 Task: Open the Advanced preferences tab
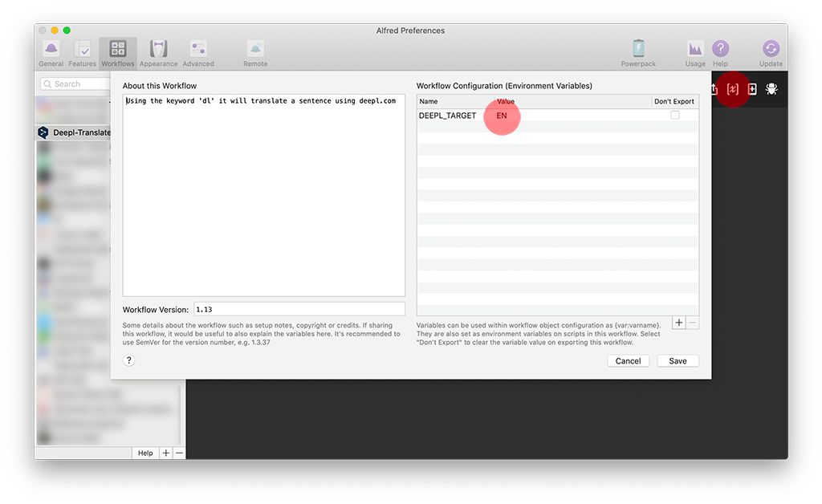pyautogui.click(x=198, y=54)
